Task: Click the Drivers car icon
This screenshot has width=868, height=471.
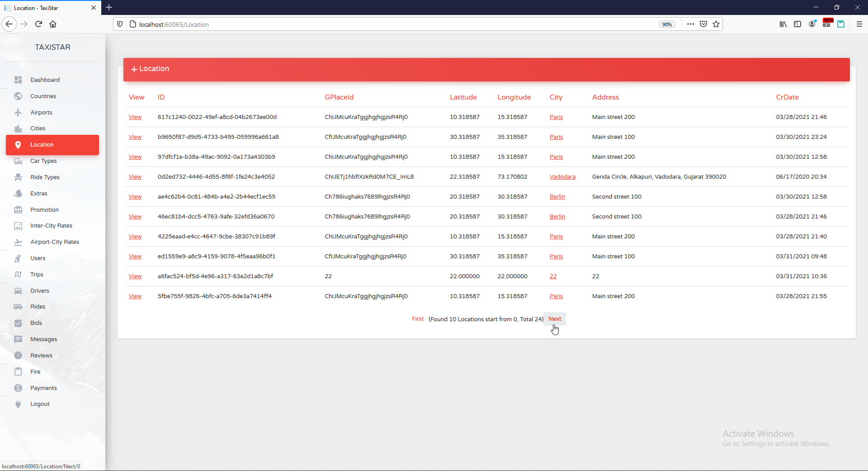Action: point(18,291)
